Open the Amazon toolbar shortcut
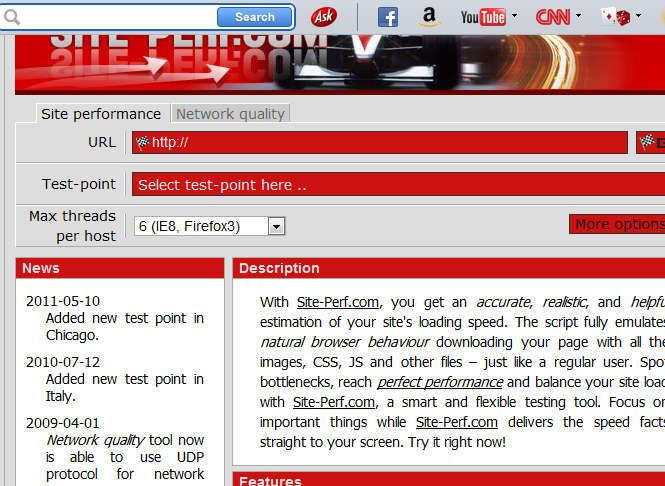Viewport: 665px width, 486px height. tap(429, 17)
